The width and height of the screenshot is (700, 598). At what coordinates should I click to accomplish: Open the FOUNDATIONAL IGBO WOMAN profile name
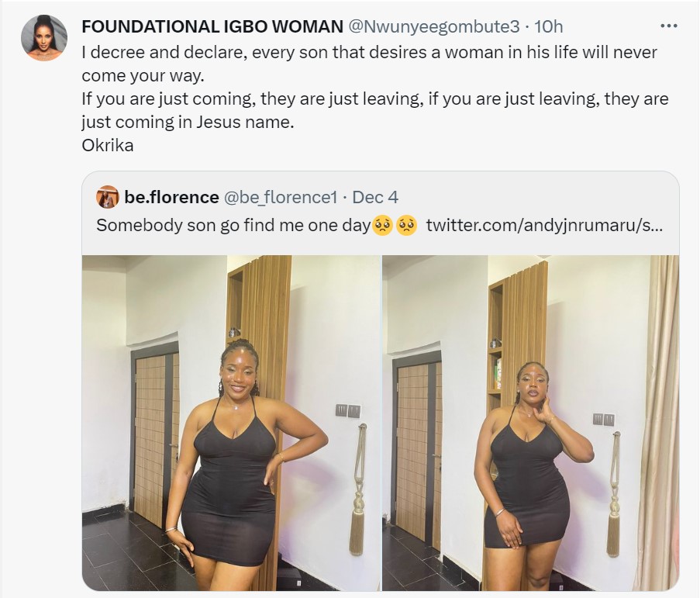(212, 26)
